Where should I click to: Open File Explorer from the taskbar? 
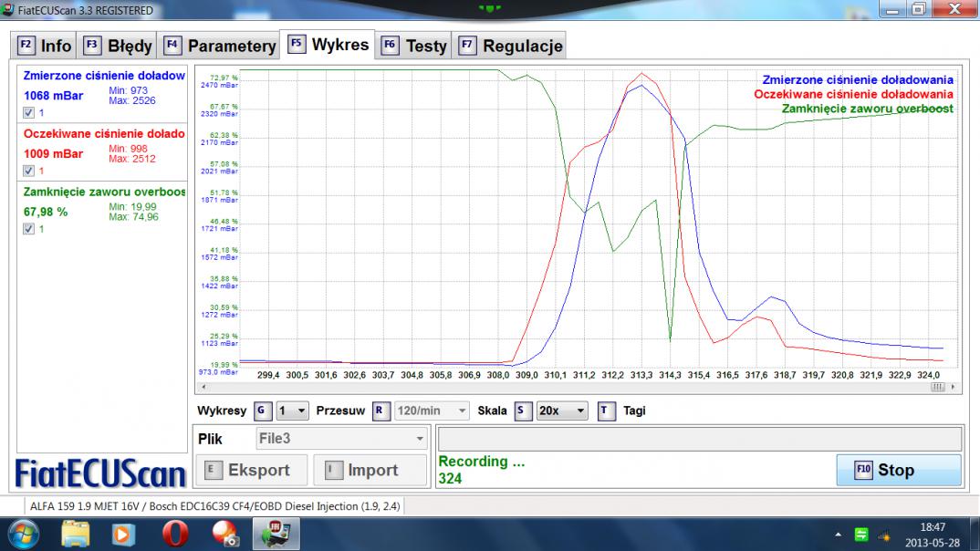tap(76, 535)
